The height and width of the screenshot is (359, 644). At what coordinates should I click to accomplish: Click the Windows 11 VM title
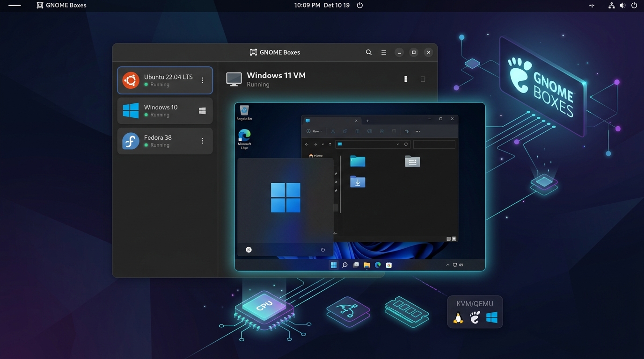(x=276, y=75)
